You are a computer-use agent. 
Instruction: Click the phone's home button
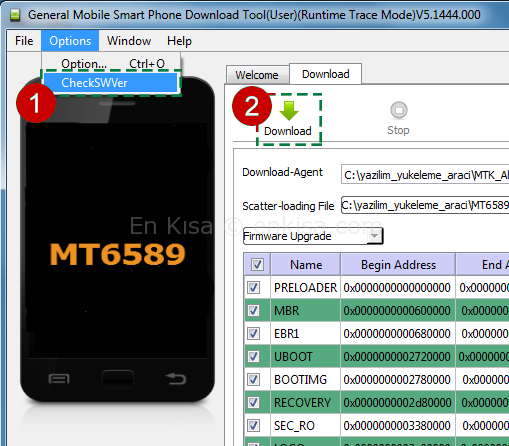pyautogui.click(x=118, y=379)
